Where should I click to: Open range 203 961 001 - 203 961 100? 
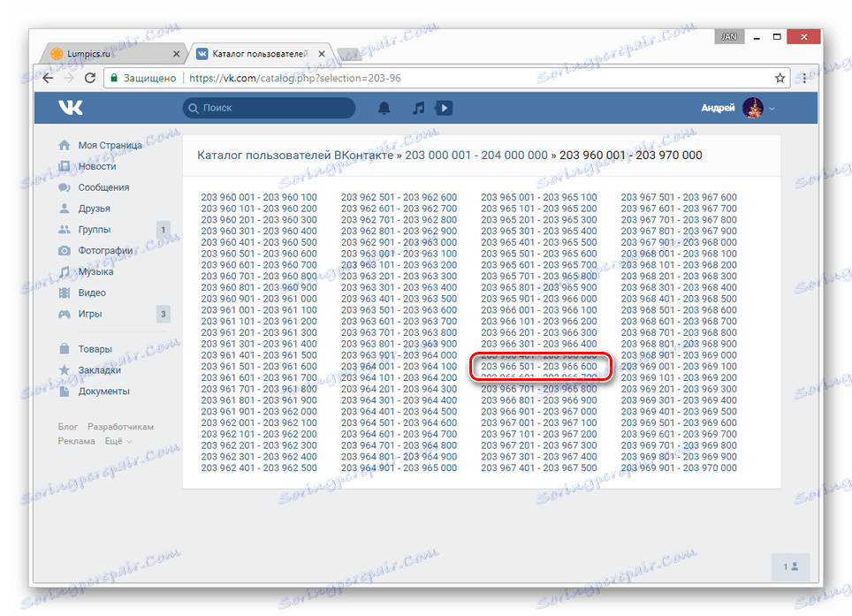click(x=259, y=310)
